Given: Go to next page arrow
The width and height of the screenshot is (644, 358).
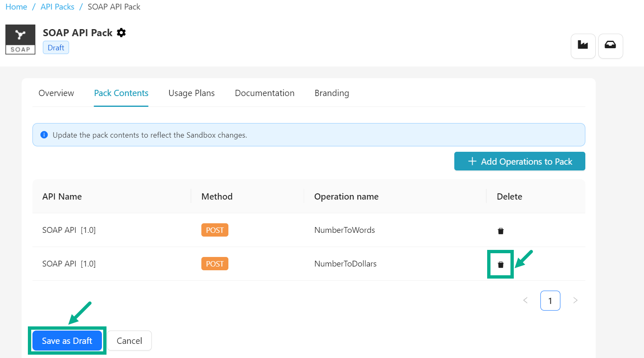Looking at the screenshot, I should [x=575, y=300].
